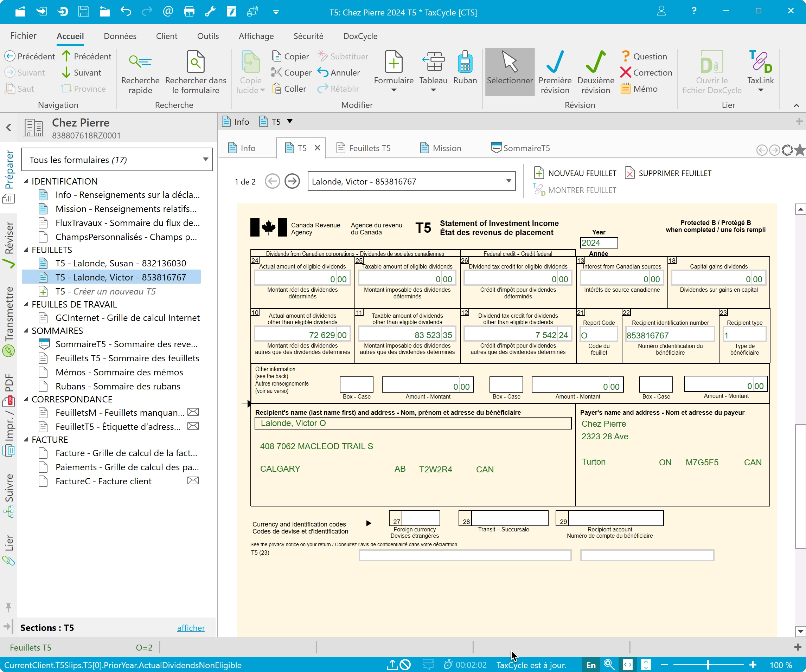Collapse the SOMMAIRES tree group

point(26,331)
